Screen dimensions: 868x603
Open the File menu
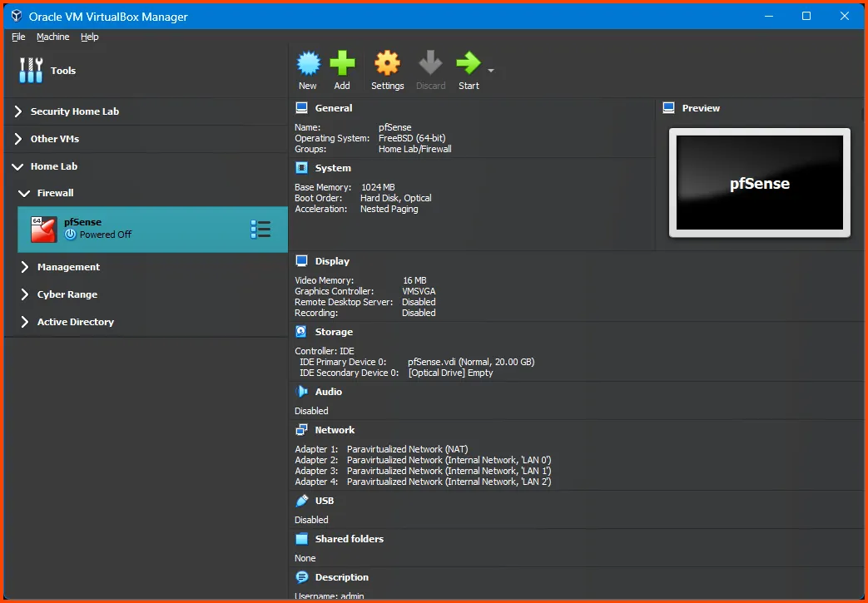coord(18,37)
